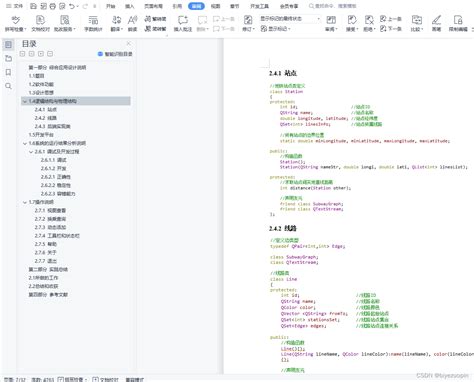Collapse the 2.6.1 outline tree node
Viewport: 474px width, 382px height.
pyautogui.click(x=31, y=152)
